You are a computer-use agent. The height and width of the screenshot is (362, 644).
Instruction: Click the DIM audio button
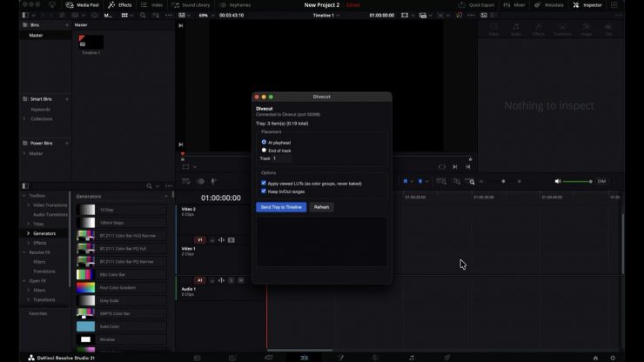pyautogui.click(x=601, y=181)
